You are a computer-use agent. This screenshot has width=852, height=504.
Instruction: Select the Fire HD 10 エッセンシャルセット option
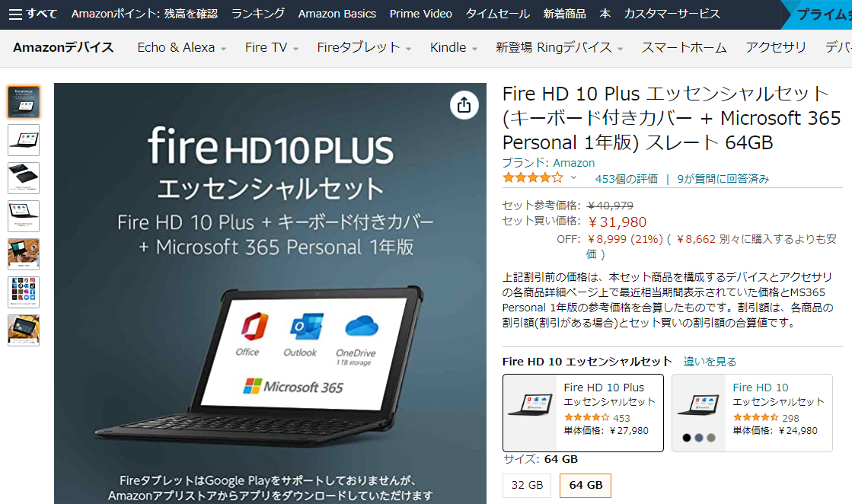click(x=752, y=413)
